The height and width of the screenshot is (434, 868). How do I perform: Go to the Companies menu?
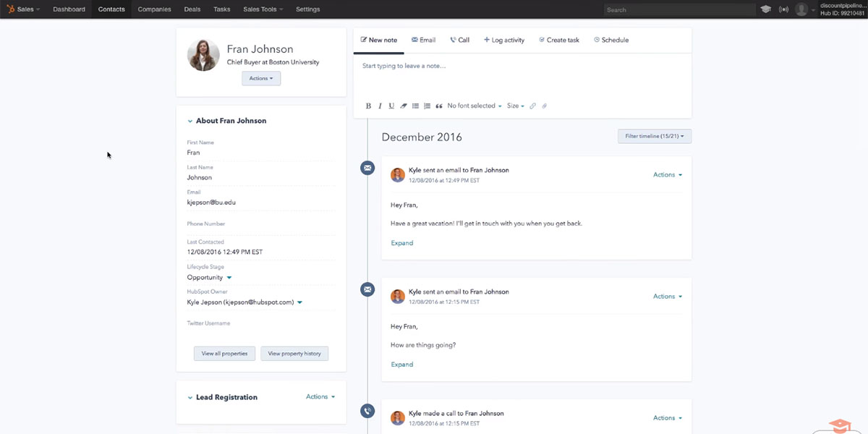click(155, 9)
